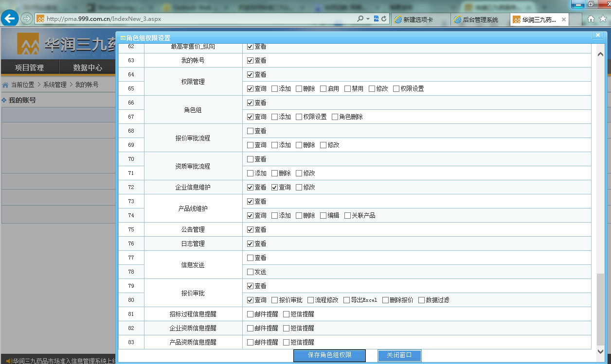Viewport: 611px width, 364px height.
Task: Check 流程修改 in row 80
Action: (310, 300)
